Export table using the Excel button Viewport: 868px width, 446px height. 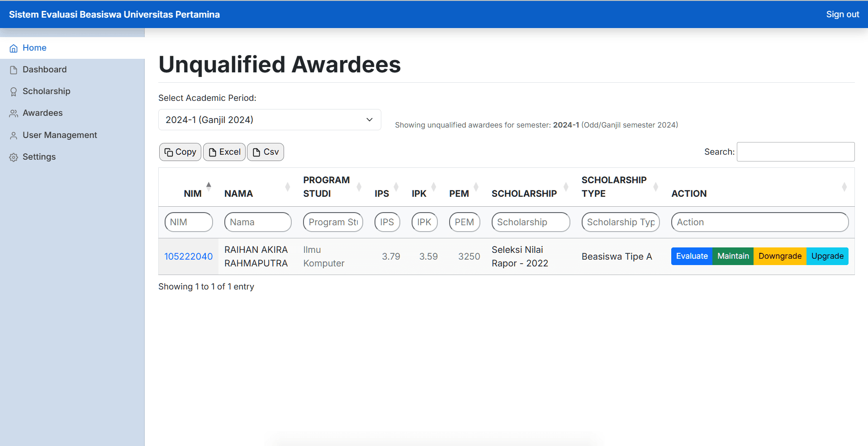[224, 152]
